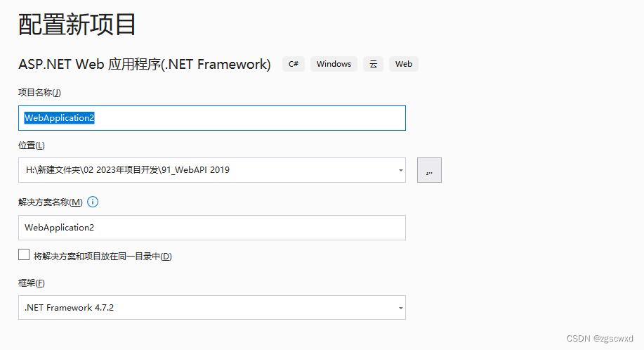The height and width of the screenshot is (350, 644).
Task: Click the location path text H:\新建文件夹
Action: [126, 170]
